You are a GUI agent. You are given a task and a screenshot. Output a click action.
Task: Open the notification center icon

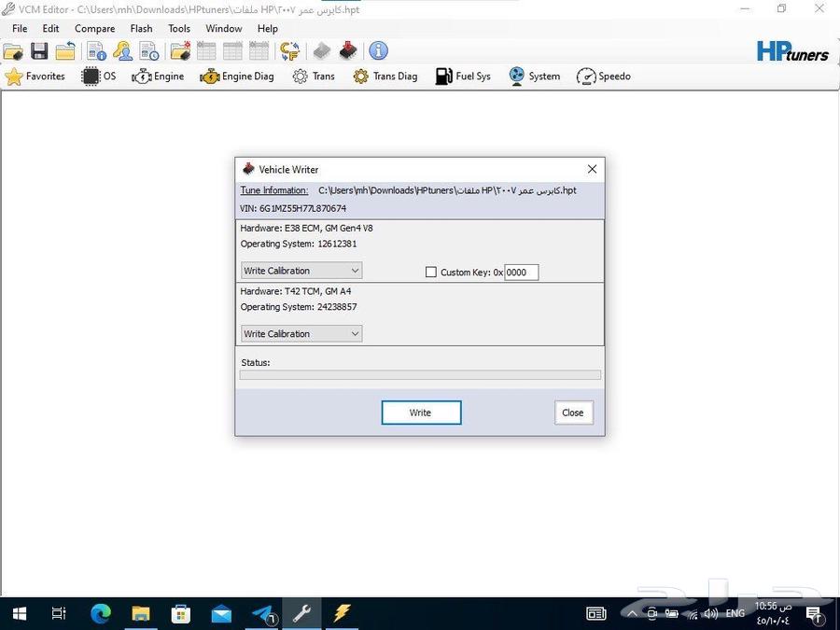tap(814, 614)
